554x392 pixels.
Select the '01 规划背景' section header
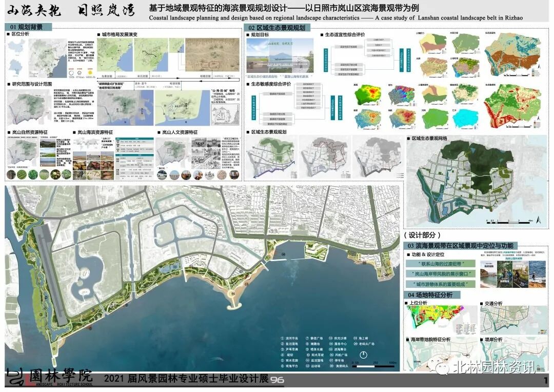(x=28, y=27)
